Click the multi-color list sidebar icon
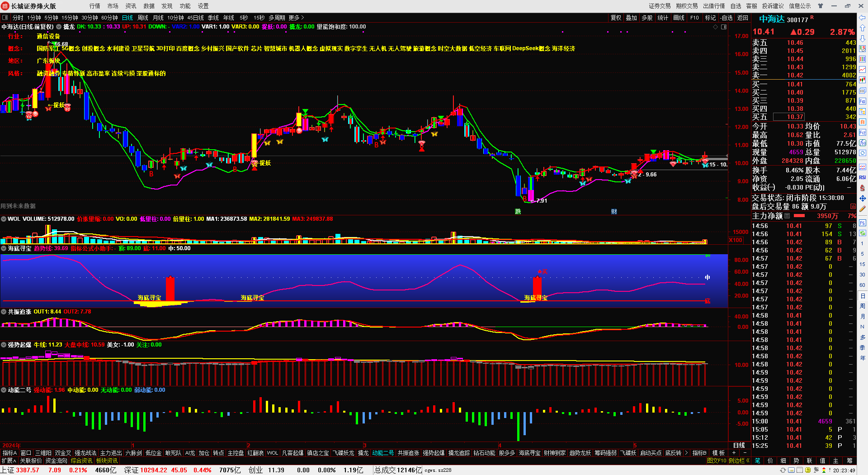The image size is (868, 475). tap(863, 59)
